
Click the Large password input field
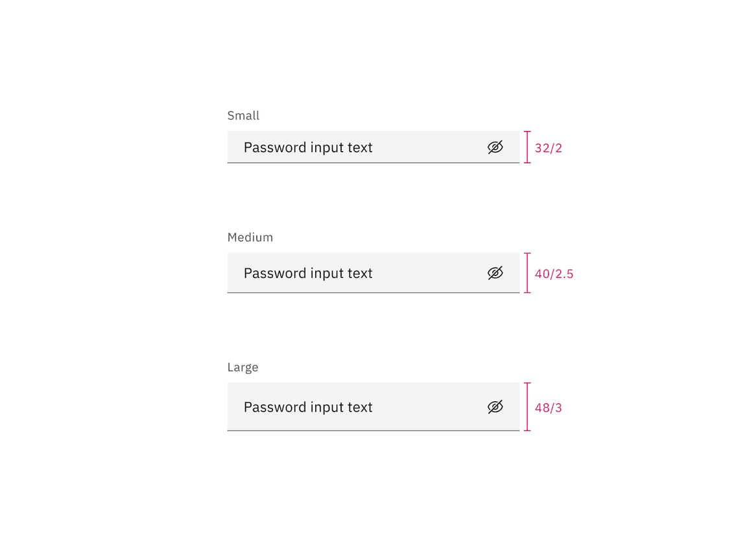[357, 406]
